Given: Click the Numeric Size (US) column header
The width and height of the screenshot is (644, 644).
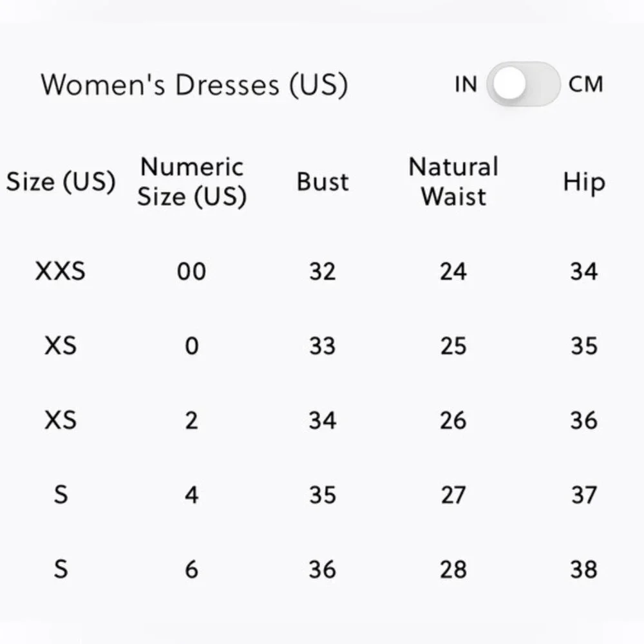Looking at the screenshot, I should click(x=192, y=182).
